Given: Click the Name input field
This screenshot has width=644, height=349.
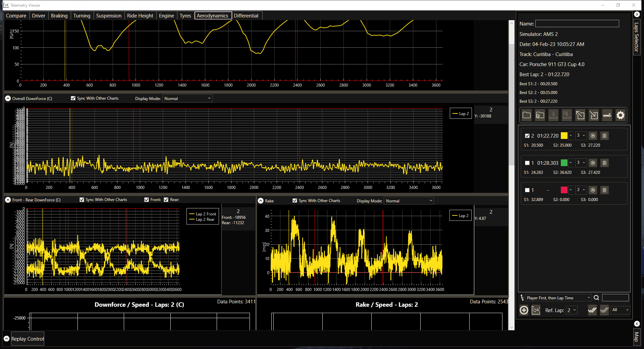Looking at the screenshot, I should [577, 23].
